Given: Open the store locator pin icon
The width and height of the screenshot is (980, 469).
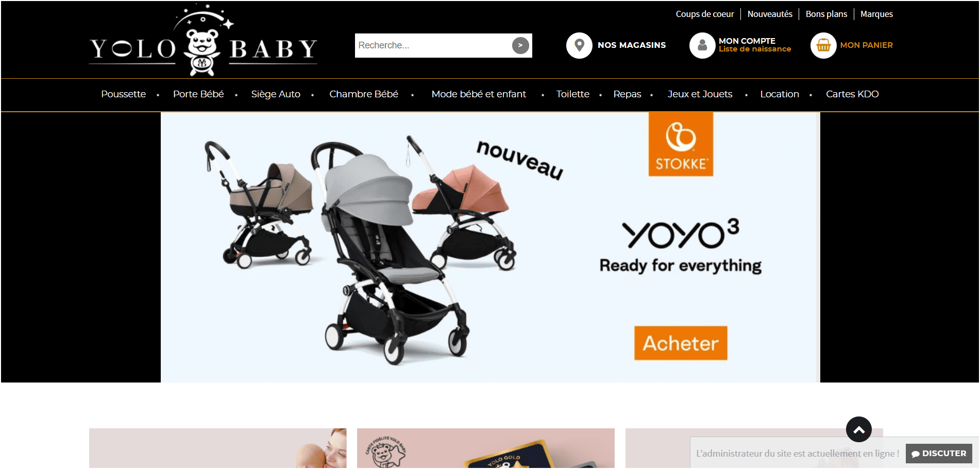Looking at the screenshot, I should point(579,45).
